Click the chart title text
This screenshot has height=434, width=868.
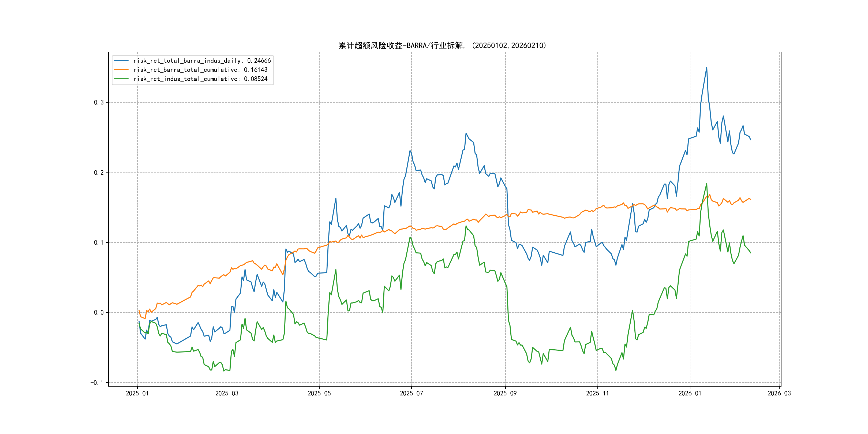[442, 46]
